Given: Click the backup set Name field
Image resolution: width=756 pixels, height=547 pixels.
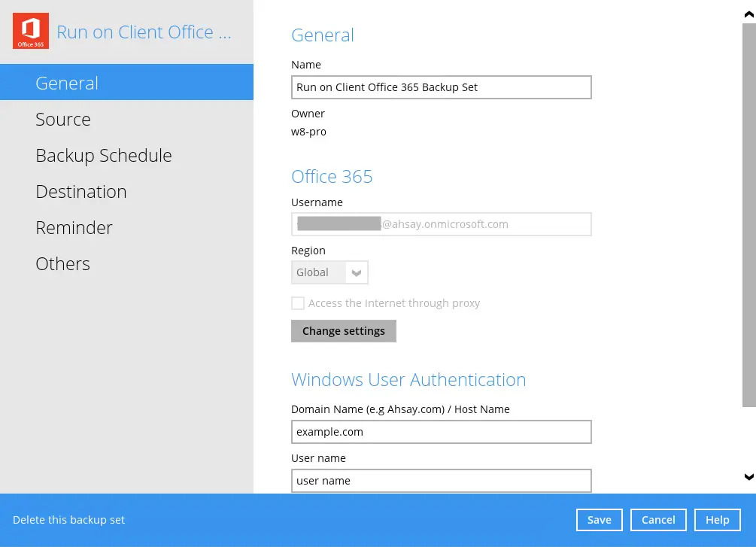Looking at the screenshot, I should pos(441,87).
